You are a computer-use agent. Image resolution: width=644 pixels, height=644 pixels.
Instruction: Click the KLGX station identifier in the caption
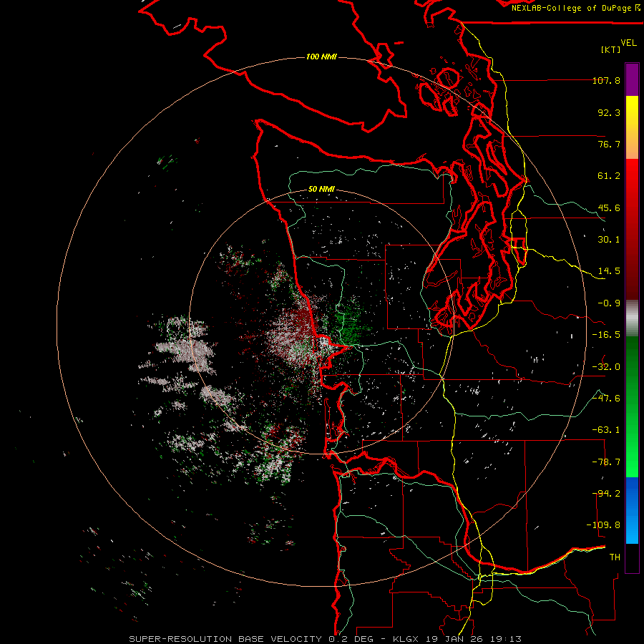coord(407,639)
